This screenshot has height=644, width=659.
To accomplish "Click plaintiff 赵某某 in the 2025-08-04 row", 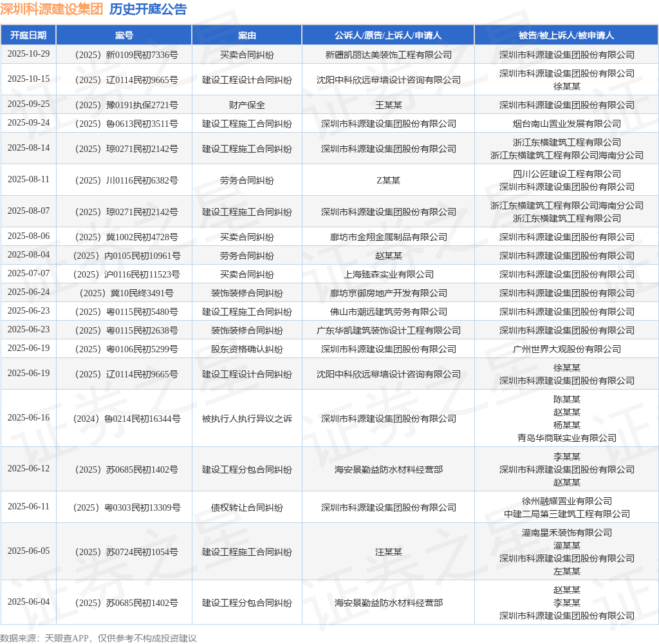I will tap(388, 256).
